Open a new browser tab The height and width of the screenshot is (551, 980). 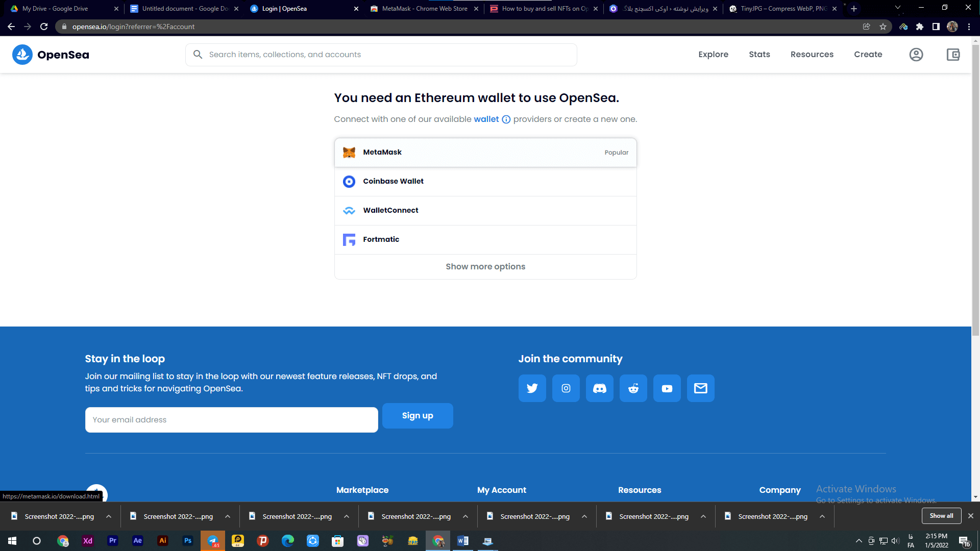click(x=854, y=9)
